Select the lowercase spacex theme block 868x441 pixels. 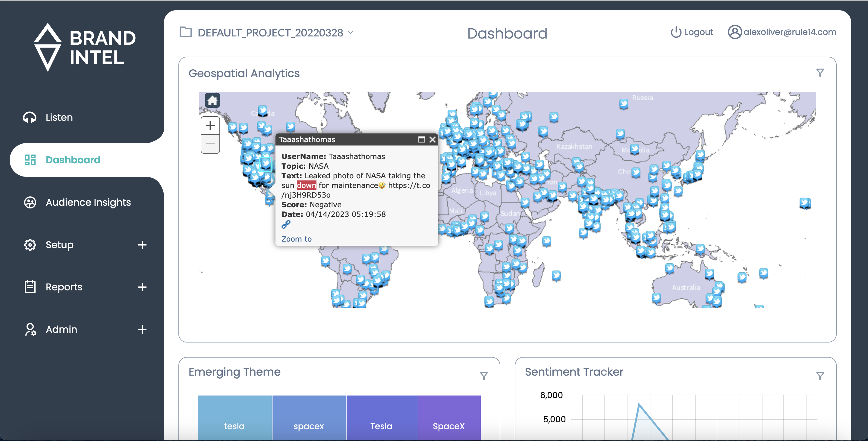click(309, 418)
